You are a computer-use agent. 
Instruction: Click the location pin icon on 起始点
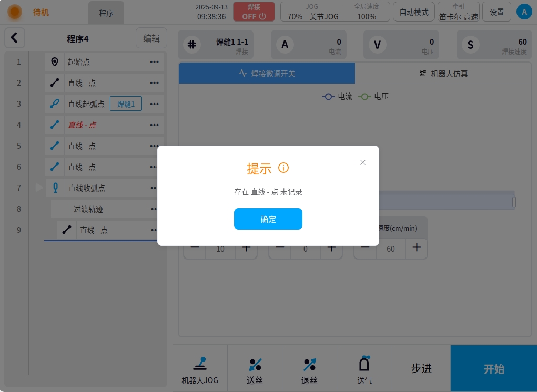pyautogui.click(x=55, y=62)
